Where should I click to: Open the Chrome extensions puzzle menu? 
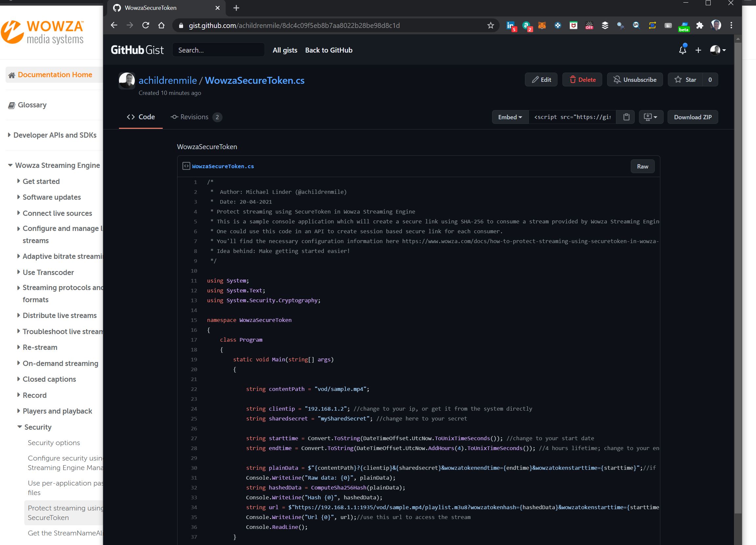(700, 25)
